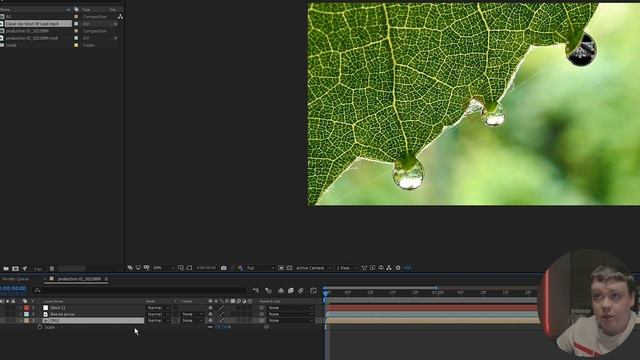Open project flowchart view icon beside BG
The height and width of the screenshot is (360, 640).
click(120, 16)
